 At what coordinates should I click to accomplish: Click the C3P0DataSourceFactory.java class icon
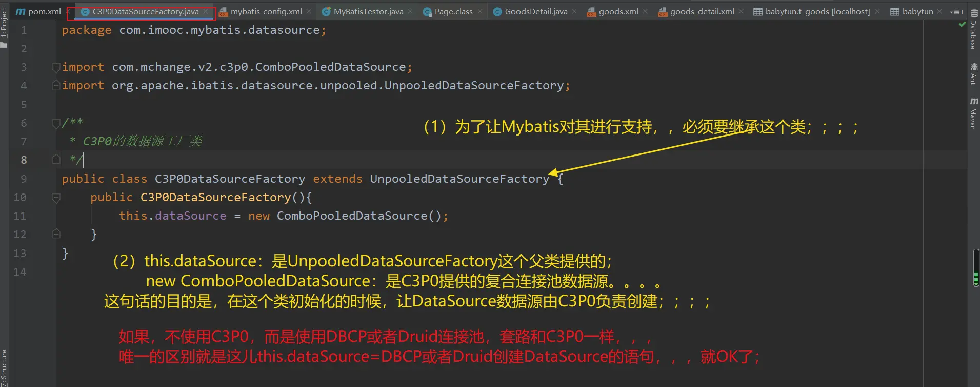coord(85,12)
